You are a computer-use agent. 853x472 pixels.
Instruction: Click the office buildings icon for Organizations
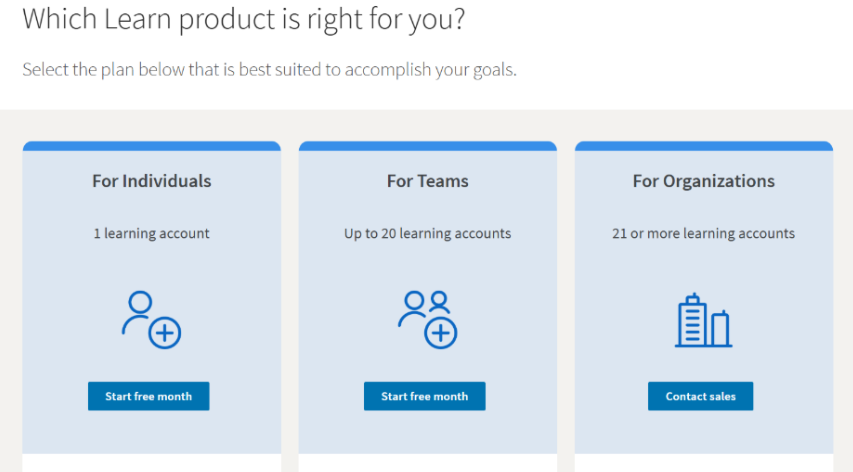click(x=703, y=320)
